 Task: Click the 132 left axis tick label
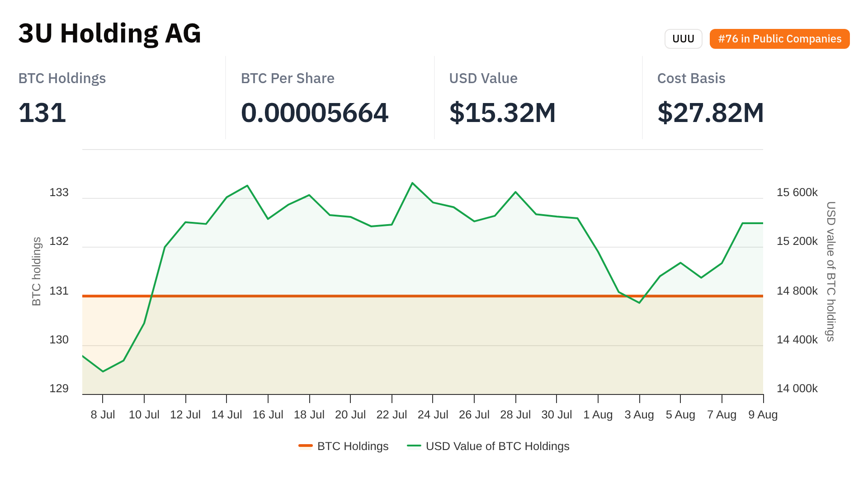coord(59,241)
